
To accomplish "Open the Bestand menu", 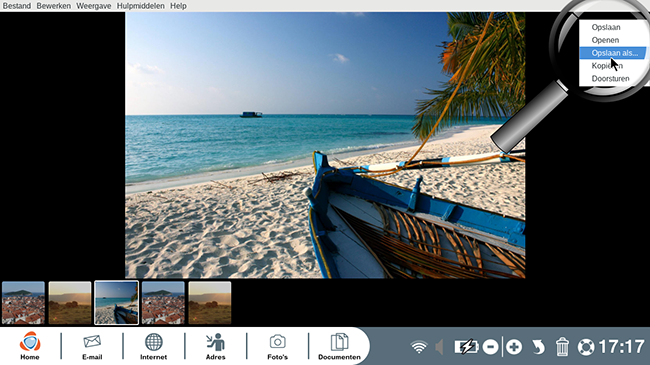I will pyautogui.click(x=17, y=6).
